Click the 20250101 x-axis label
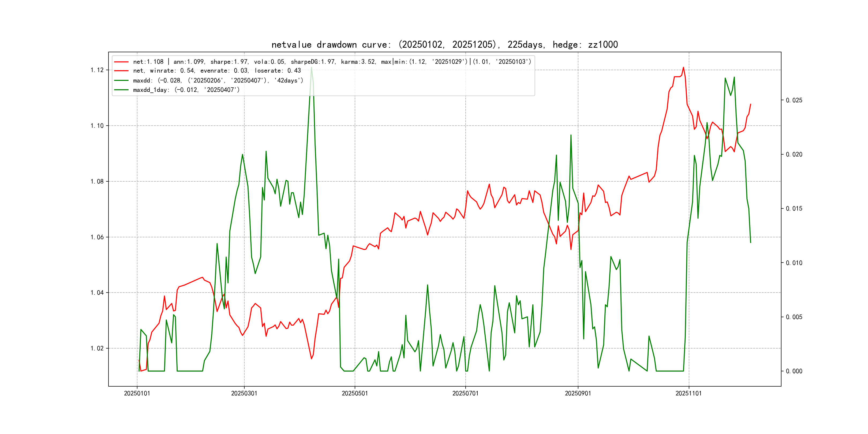 (x=137, y=393)
